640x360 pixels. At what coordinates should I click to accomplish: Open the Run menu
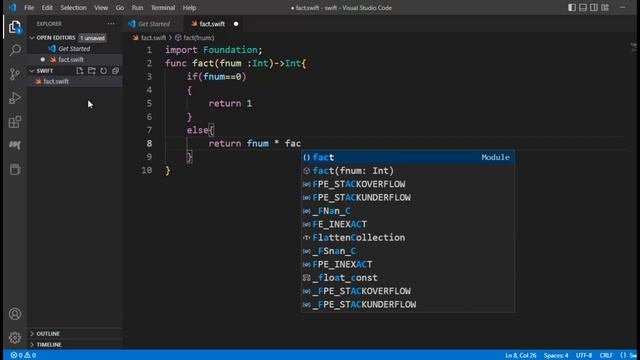pos(138,7)
